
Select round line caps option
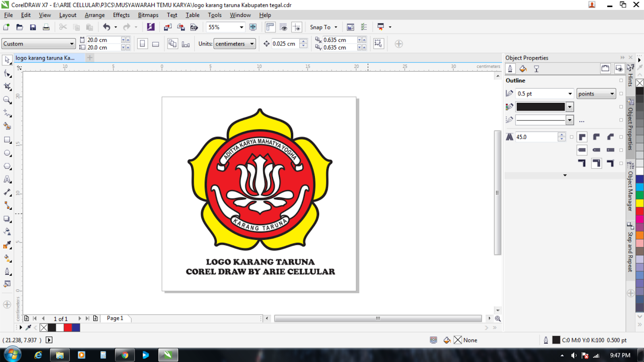[x=596, y=150]
